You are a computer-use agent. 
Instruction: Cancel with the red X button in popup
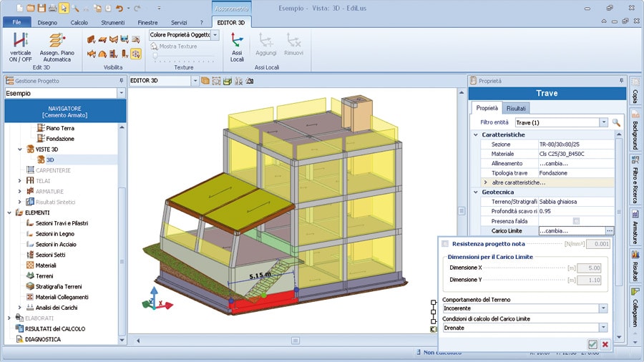[605, 344]
